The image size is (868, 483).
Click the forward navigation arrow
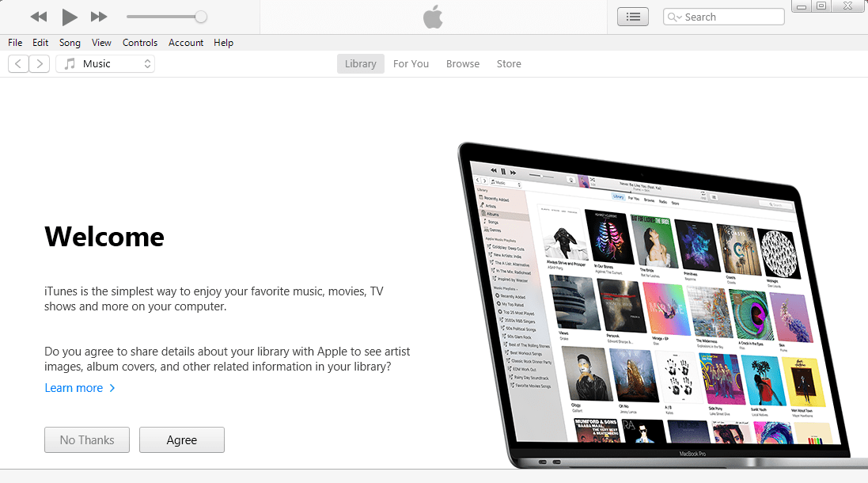(x=39, y=63)
